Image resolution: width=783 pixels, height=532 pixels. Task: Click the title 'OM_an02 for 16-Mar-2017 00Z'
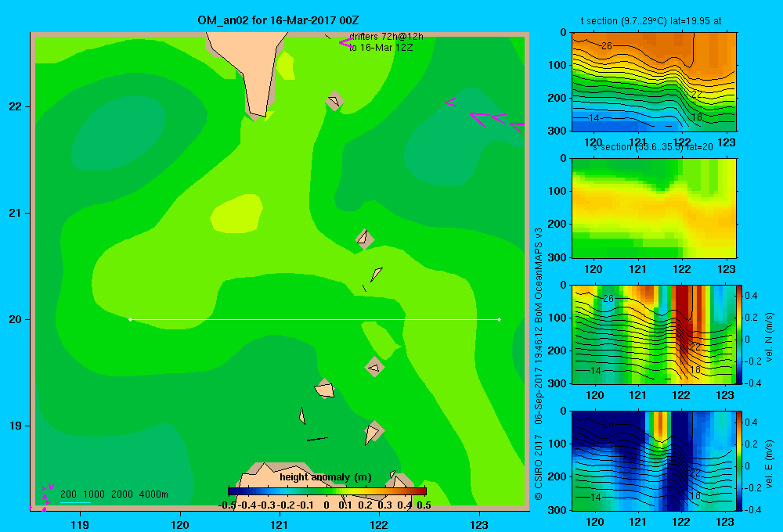(278, 20)
